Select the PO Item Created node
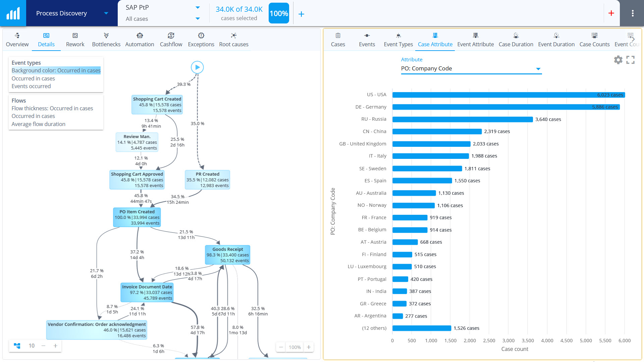The height and width of the screenshot is (362, 644). tap(137, 217)
